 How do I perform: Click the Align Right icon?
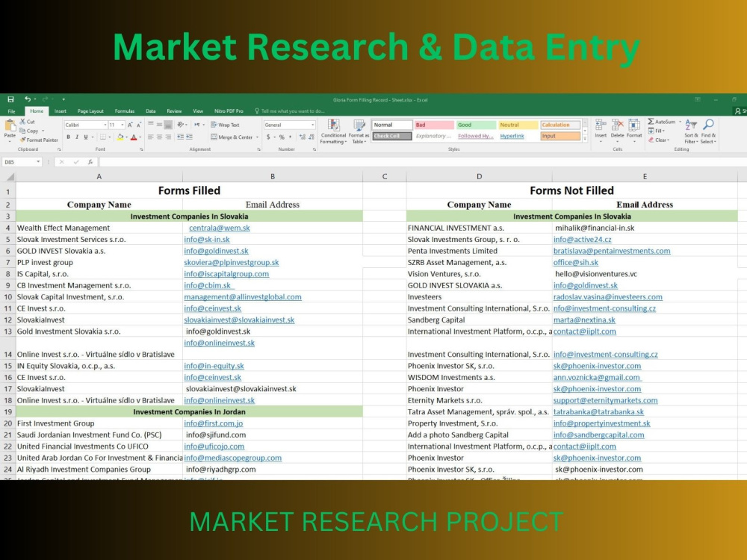[x=167, y=137]
